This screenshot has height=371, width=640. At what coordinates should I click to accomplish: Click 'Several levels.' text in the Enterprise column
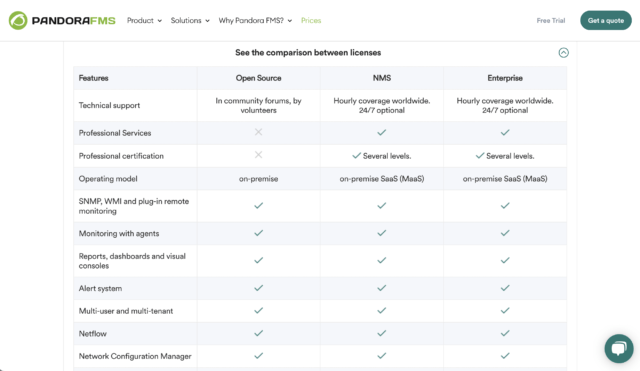tap(510, 156)
